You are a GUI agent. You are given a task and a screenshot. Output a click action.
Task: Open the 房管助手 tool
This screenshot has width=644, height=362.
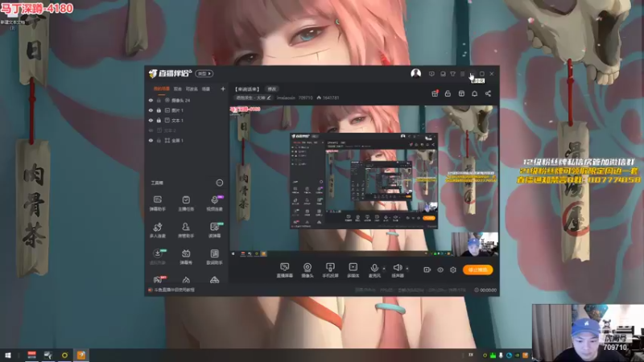(186, 230)
